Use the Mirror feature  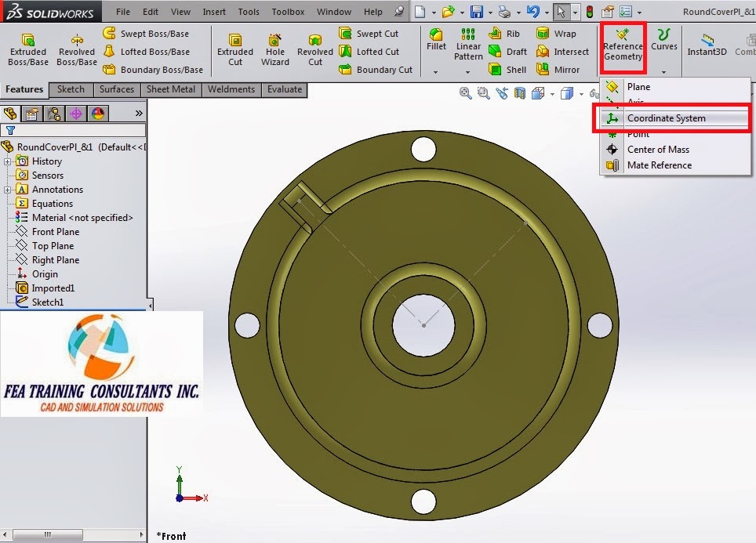tap(558, 70)
